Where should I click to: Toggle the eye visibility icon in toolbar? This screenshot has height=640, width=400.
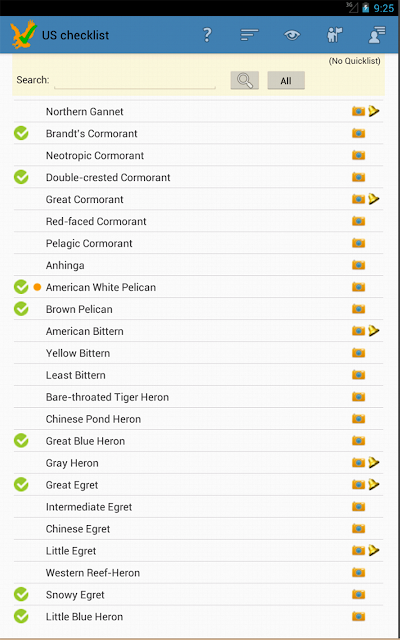click(x=292, y=35)
